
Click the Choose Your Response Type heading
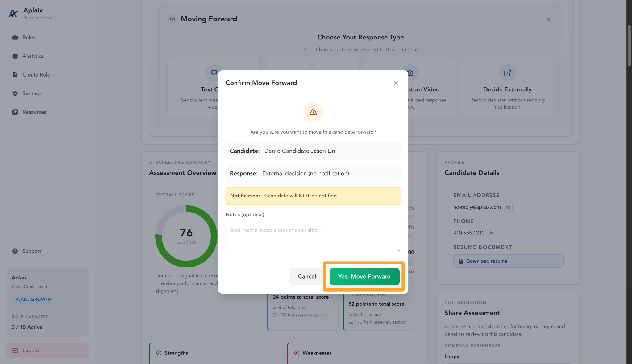360,37
